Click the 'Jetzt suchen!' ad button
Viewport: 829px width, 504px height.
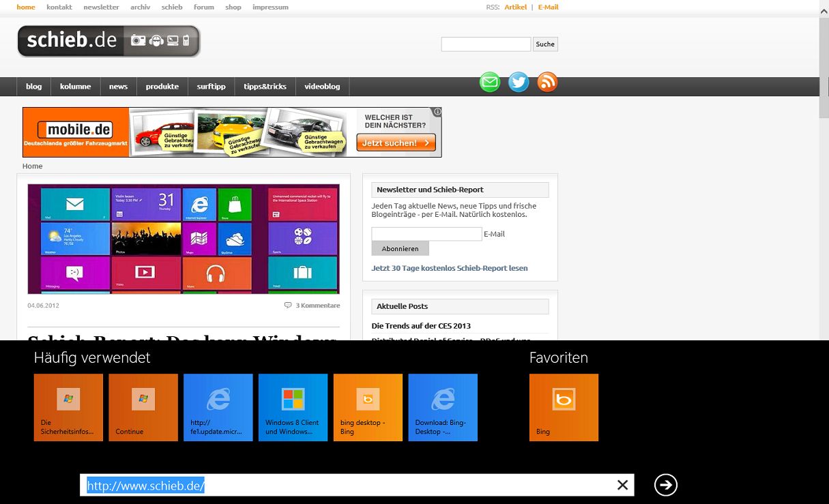(396, 143)
